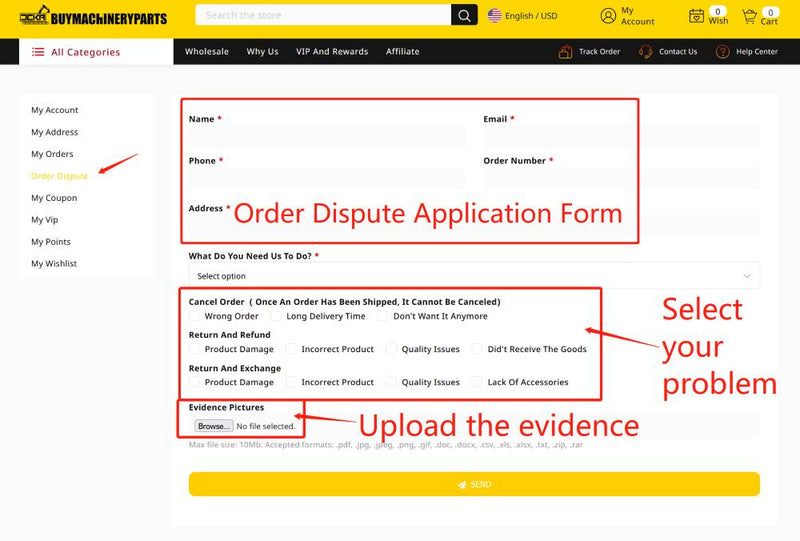Click the yellow SEND button
This screenshot has width=800, height=541.
[x=474, y=484]
